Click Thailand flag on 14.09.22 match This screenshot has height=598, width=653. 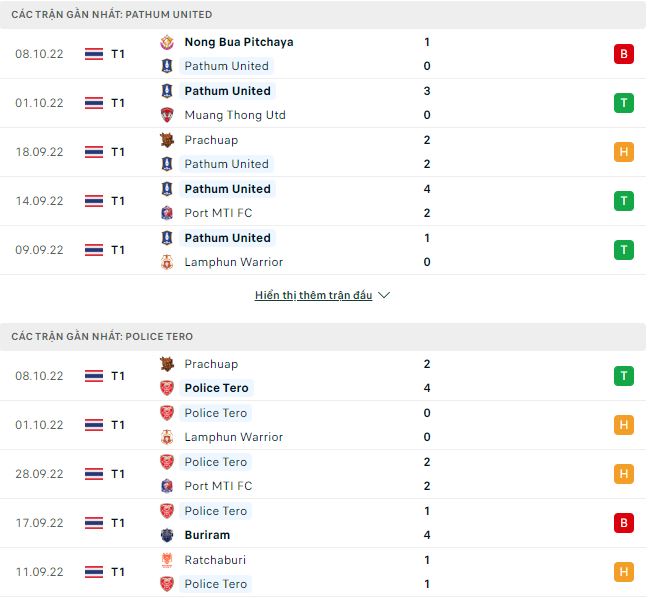tap(94, 201)
